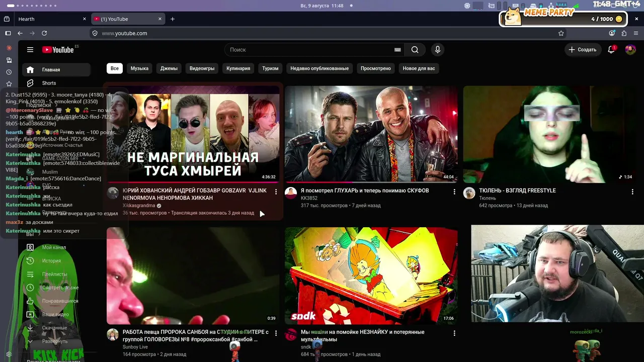Open the browser hamburger menu
Image resolution: width=644 pixels, height=362 pixels.
click(x=636, y=33)
